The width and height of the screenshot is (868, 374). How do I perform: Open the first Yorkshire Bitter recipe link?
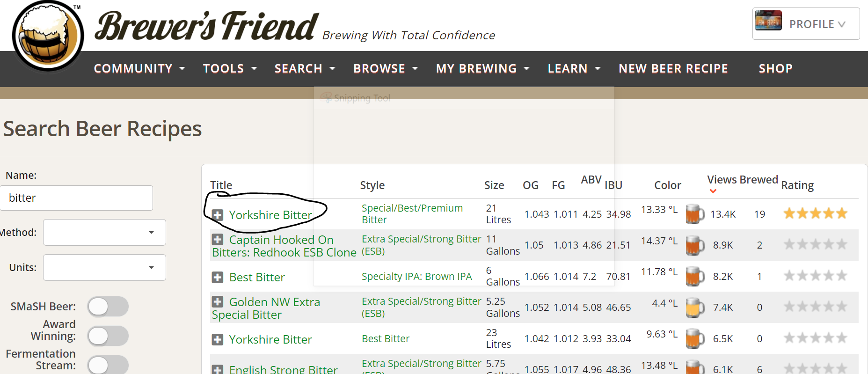(270, 215)
